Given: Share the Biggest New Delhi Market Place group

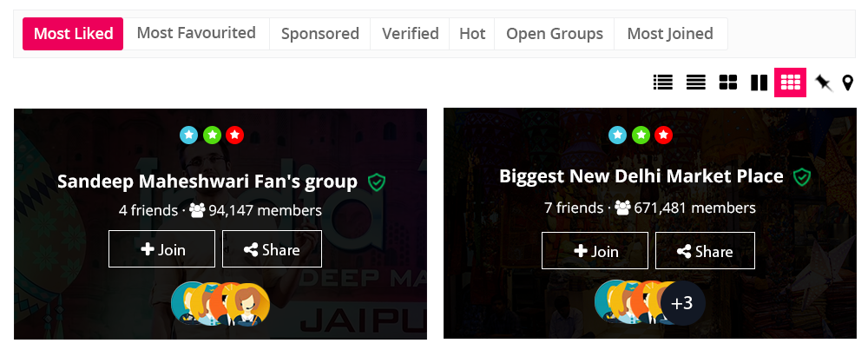Looking at the screenshot, I should tap(705, 251).
